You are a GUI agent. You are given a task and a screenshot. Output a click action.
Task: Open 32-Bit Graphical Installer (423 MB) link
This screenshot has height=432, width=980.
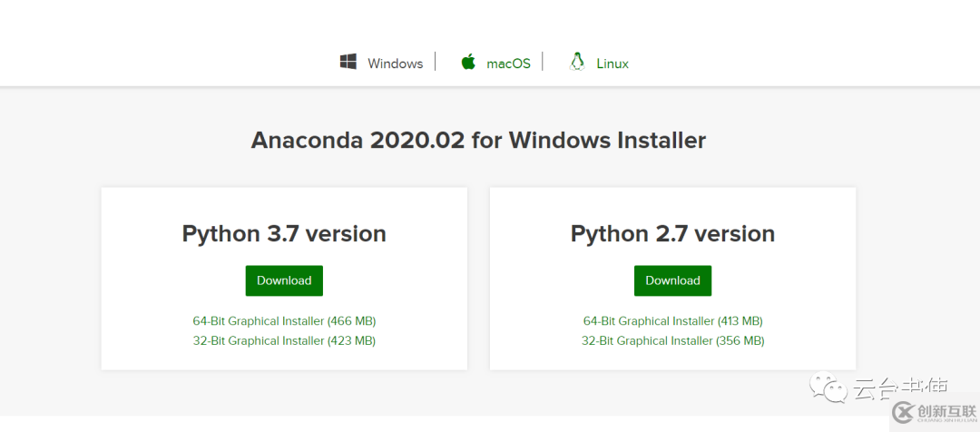tap(284, 341)
